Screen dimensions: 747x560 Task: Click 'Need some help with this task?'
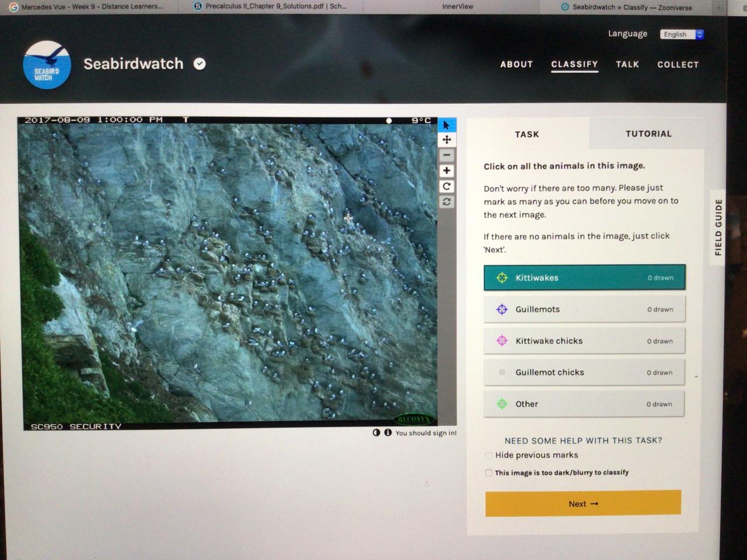tap(583, 440)
